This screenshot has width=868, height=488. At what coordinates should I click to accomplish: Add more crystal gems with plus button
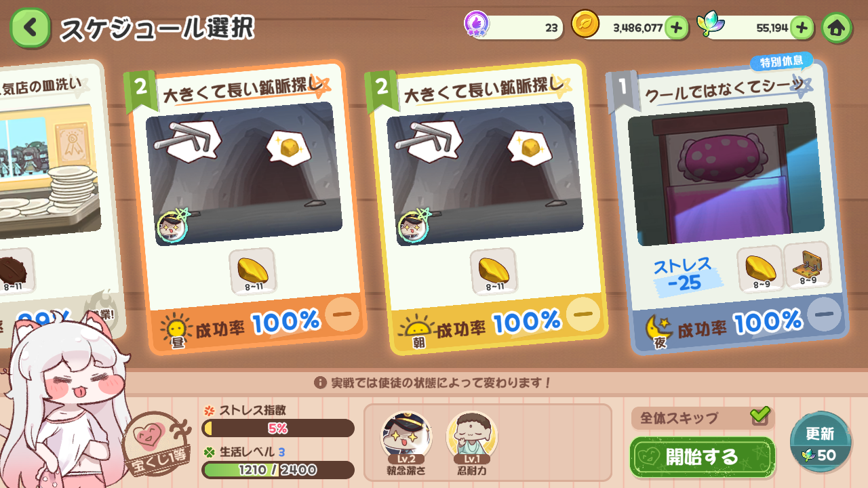point(802,28)
